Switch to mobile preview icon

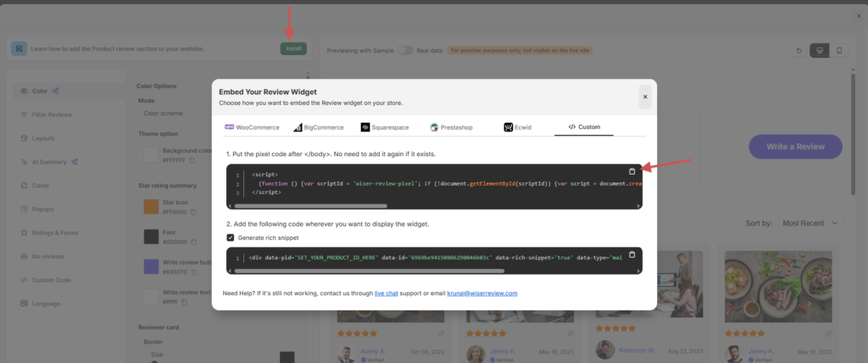(x=839, y=50)
